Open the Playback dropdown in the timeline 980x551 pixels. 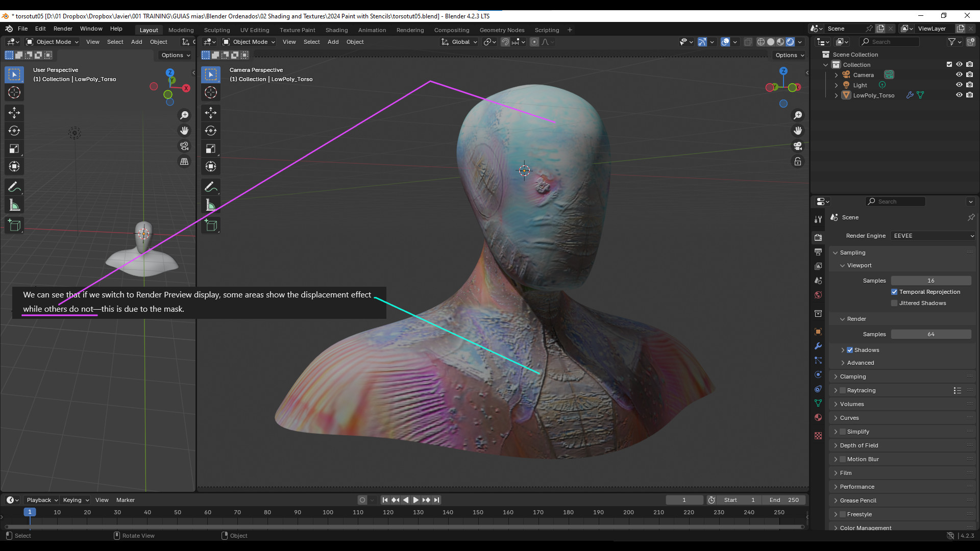click(42, 500)
